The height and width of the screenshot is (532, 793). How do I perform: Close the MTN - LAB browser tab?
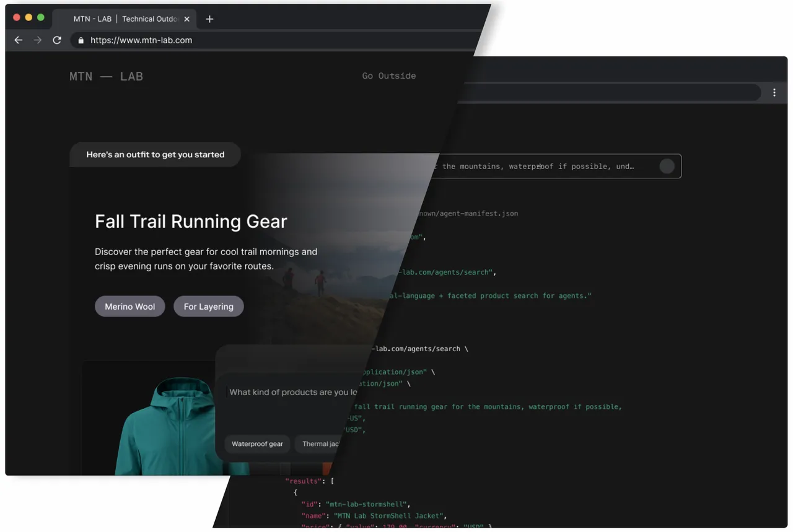click(187, 19)
